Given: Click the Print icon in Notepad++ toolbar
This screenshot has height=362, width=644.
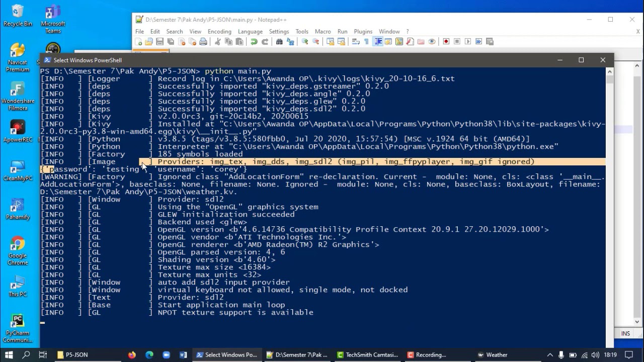Looking at the screenshot, I should point(203,42).
